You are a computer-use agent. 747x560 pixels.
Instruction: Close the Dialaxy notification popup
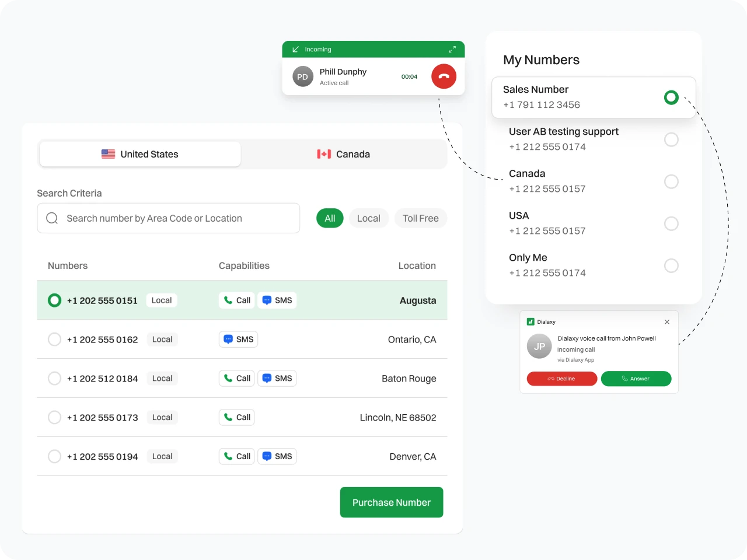(667, 322)
